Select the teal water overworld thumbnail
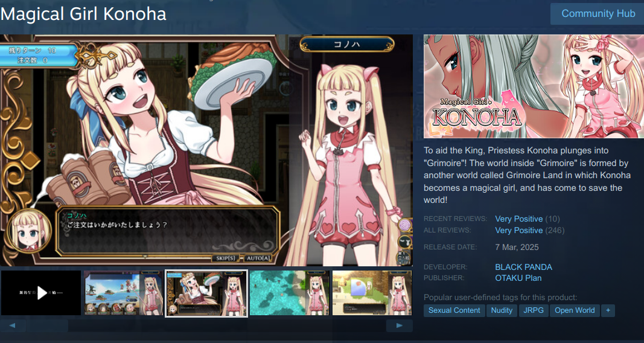 coord(290,293)
